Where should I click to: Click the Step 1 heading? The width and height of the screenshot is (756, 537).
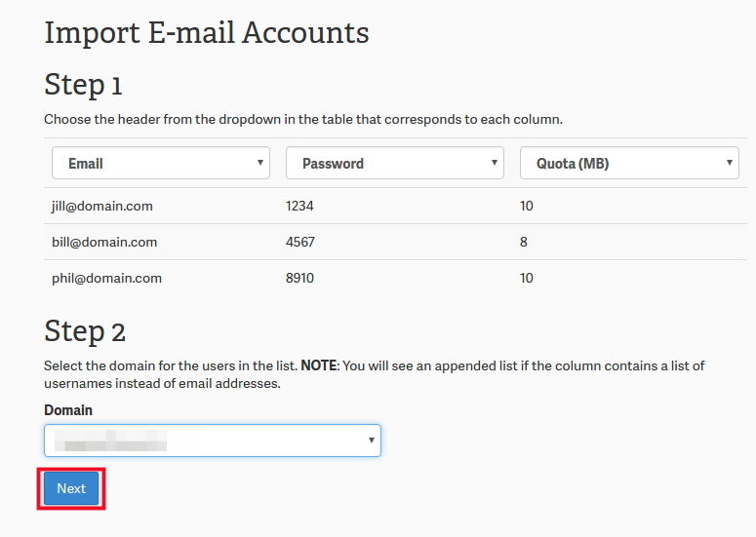(83, 85)
